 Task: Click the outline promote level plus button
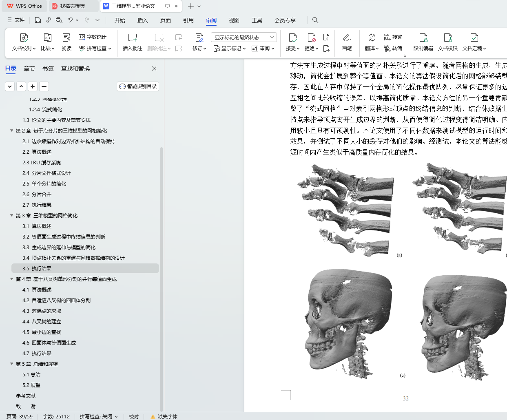coord(33,86)
